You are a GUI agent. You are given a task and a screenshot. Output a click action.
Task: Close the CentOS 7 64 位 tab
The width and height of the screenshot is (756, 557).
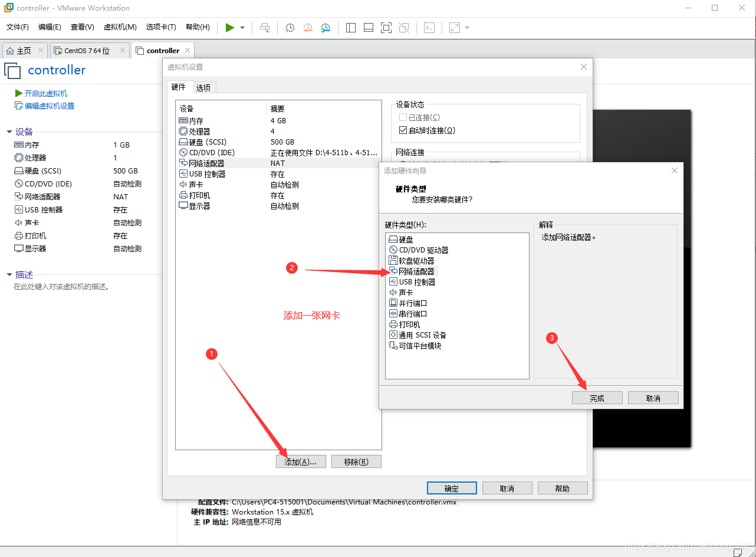[x=123, y=51]
